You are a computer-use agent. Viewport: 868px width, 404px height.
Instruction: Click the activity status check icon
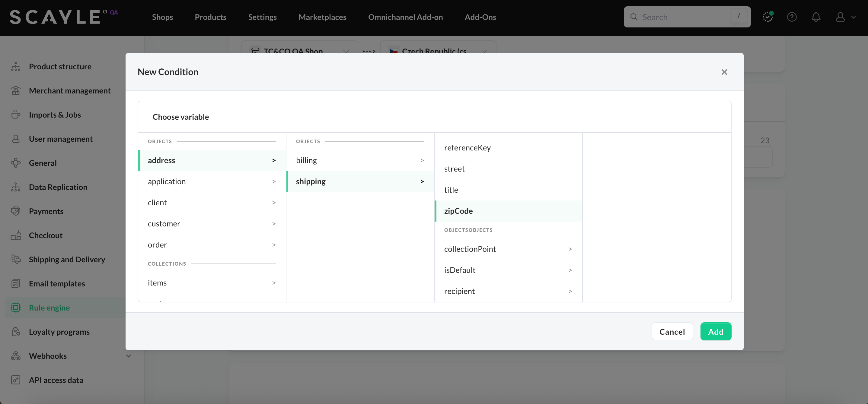coord(767,17)
